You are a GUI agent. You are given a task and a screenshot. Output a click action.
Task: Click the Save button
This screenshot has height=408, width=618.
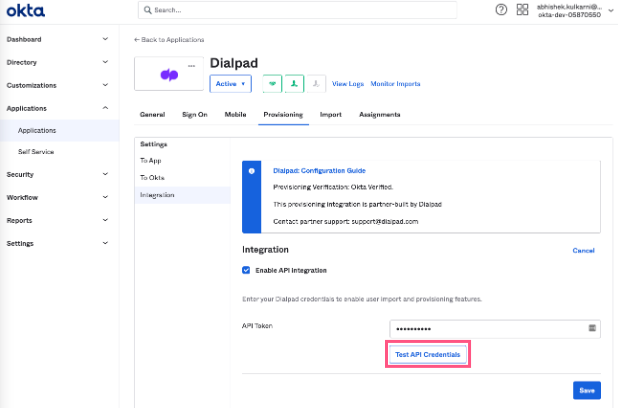[x=587, y=390]
